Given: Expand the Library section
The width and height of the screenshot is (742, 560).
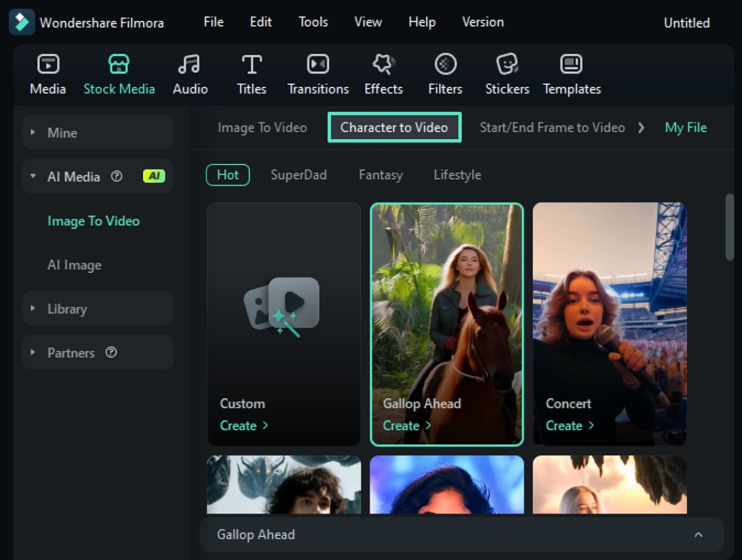Looking at the screenshot, I should (33, 309).
